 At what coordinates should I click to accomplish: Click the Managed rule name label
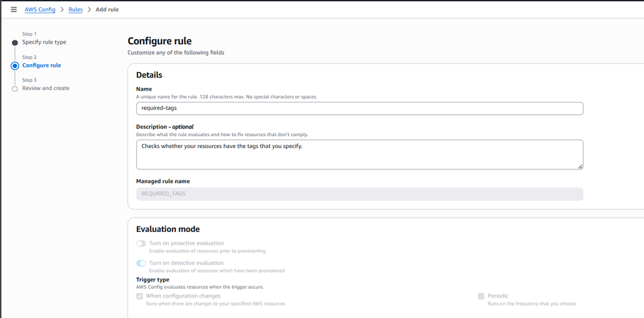point(163,181)
